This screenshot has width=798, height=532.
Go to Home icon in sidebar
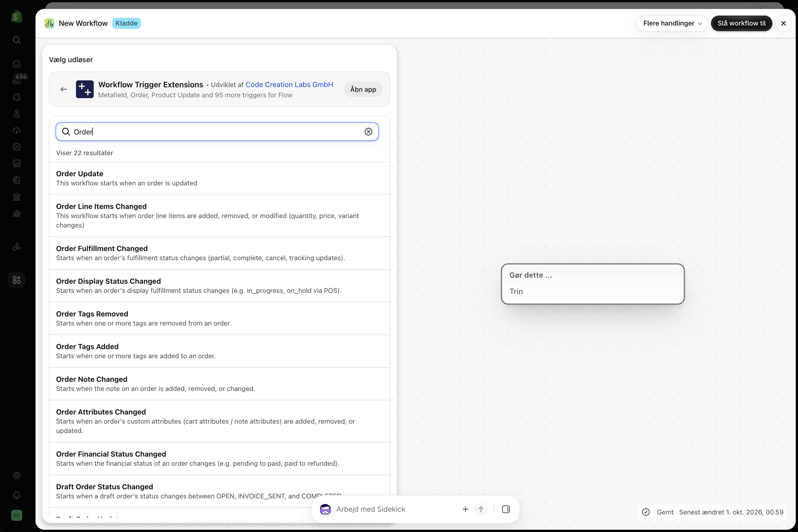pos(17,64)
